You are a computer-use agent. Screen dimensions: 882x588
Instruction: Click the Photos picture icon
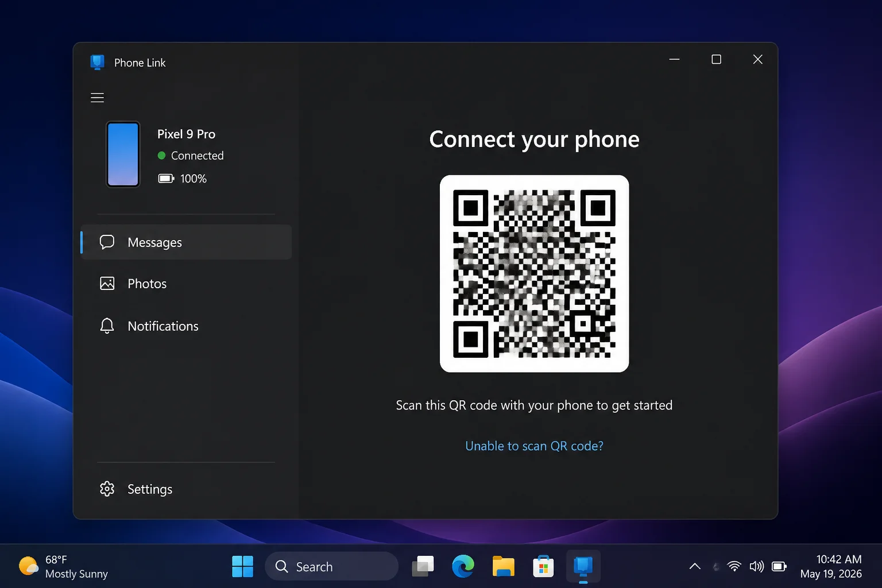tap(107, 283)
